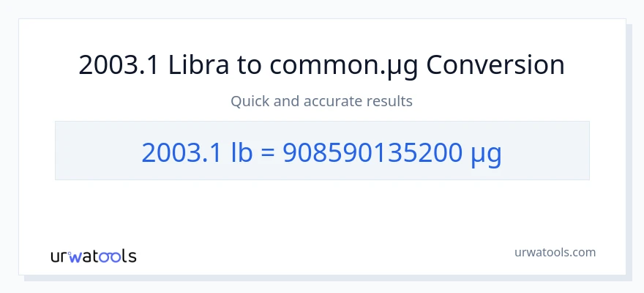Click the word 'to' in the title
The height and width of the screenshot is (293, 644).
pyautogui.click(x=250, y=65)
